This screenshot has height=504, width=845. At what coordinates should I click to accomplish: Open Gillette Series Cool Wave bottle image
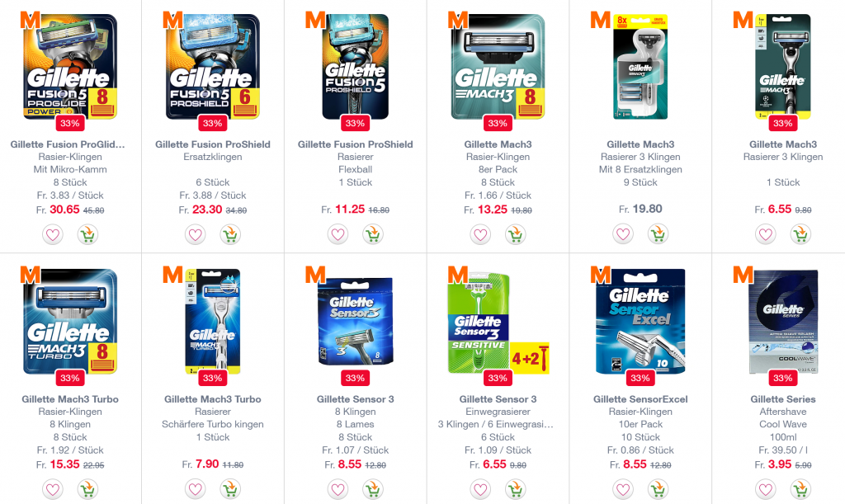[x=783, y=322]
